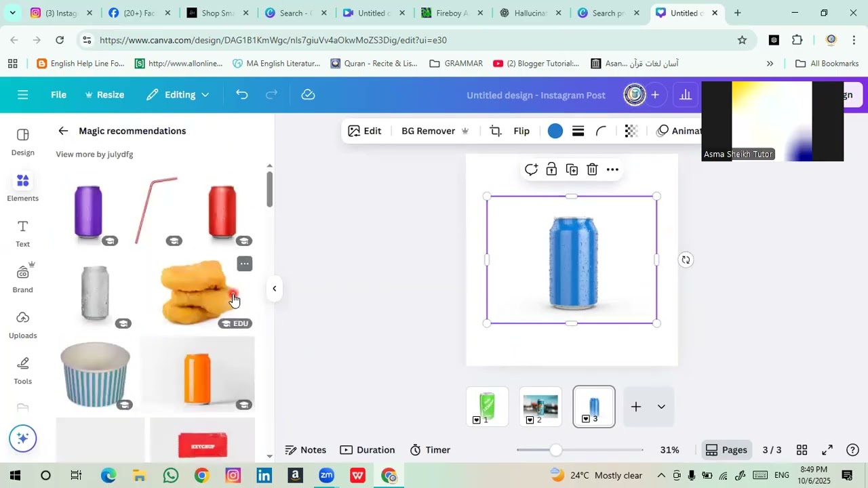Delete the selected blue can image
868x488 pixels.
(x=592, y=169)
